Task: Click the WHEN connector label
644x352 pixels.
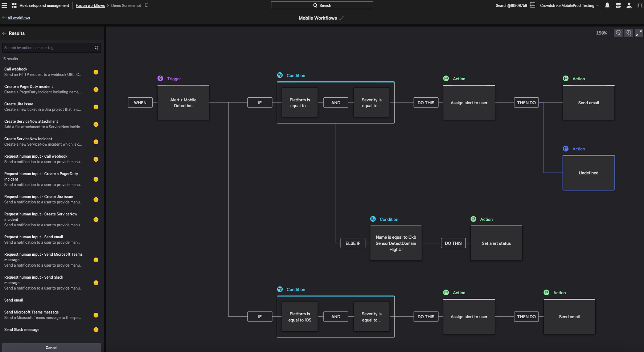Action: click(140, 103)
